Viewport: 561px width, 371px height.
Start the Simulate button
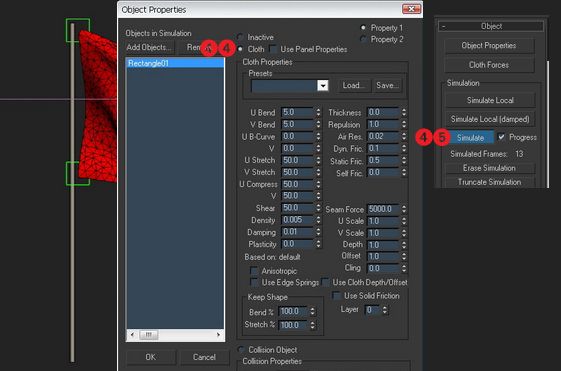click(x=470, y=137)
